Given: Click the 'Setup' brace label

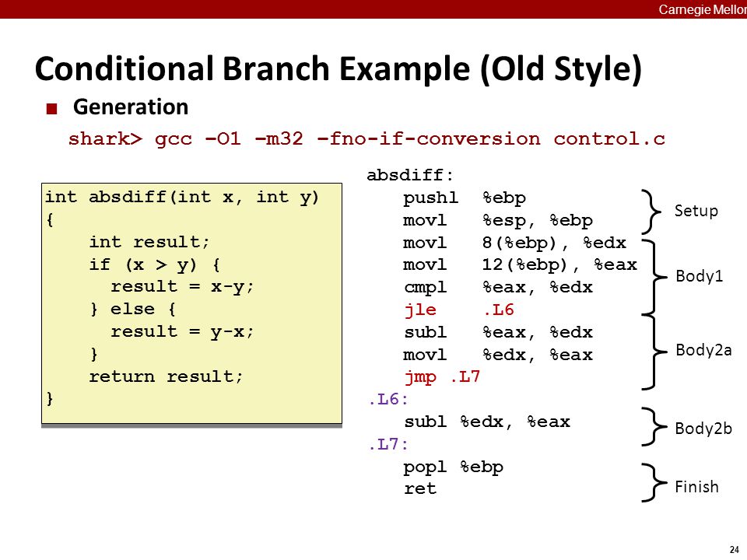Looking at the screenshot, I should pos(696,211).
